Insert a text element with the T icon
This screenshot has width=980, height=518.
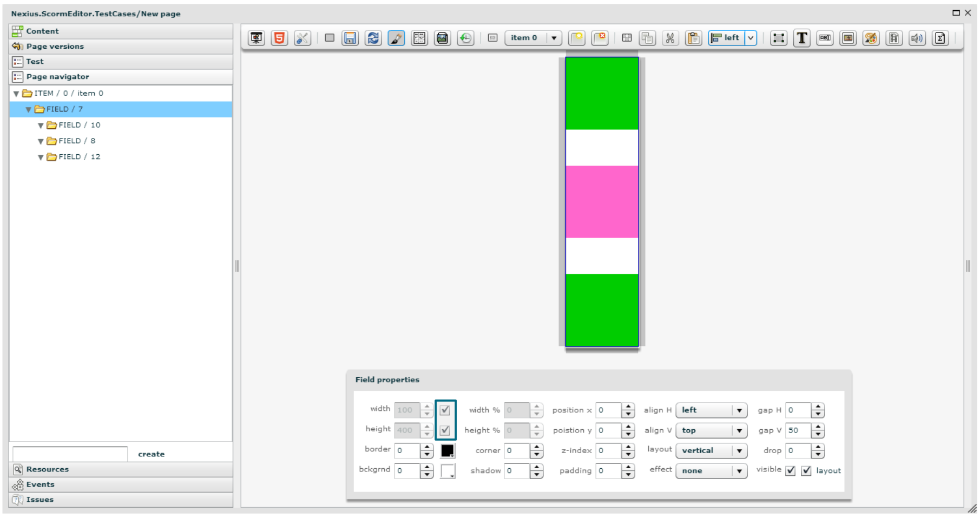(801, 38)
